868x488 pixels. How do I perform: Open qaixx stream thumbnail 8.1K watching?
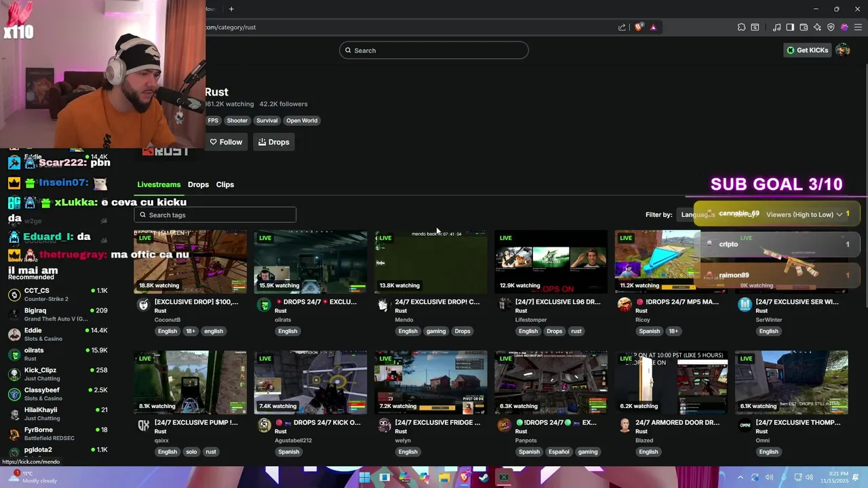[x=191, y=382]
